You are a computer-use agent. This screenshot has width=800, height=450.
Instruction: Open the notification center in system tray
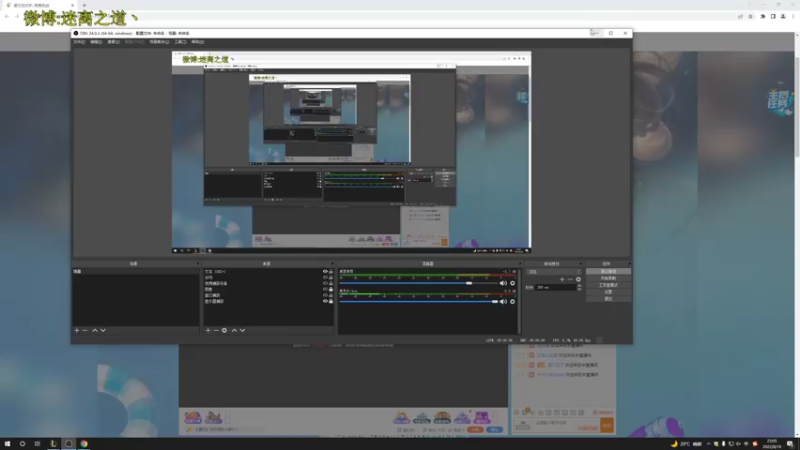point(790,444)
